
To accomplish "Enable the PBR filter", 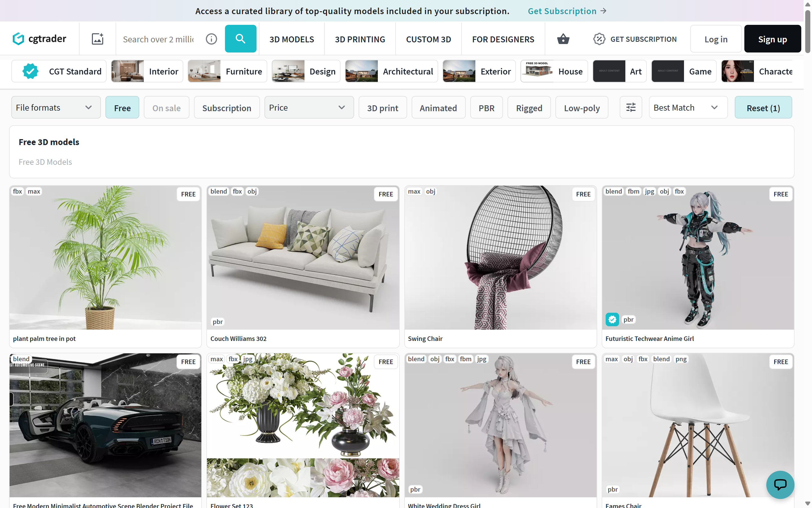I will coord(487,108).
